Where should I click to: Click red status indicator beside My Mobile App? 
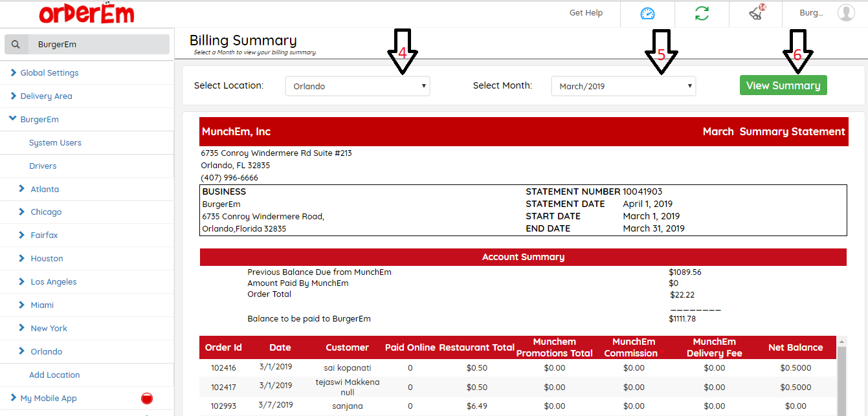coord(147,398)
